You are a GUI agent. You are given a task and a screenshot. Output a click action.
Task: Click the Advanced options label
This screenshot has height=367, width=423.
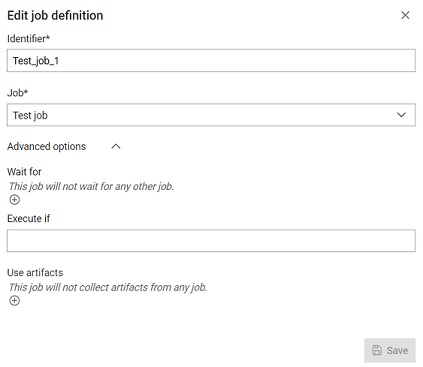tap(47, 146)
